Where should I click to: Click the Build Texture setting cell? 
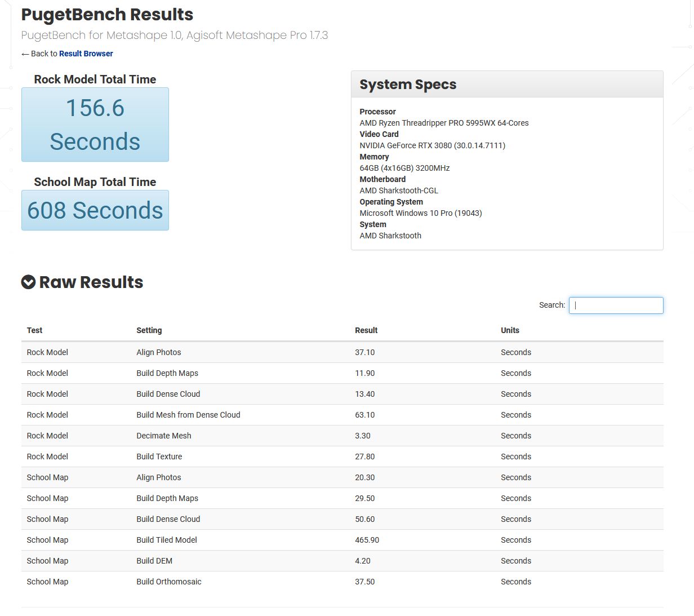pyautogui.click(x=159, y=457)
